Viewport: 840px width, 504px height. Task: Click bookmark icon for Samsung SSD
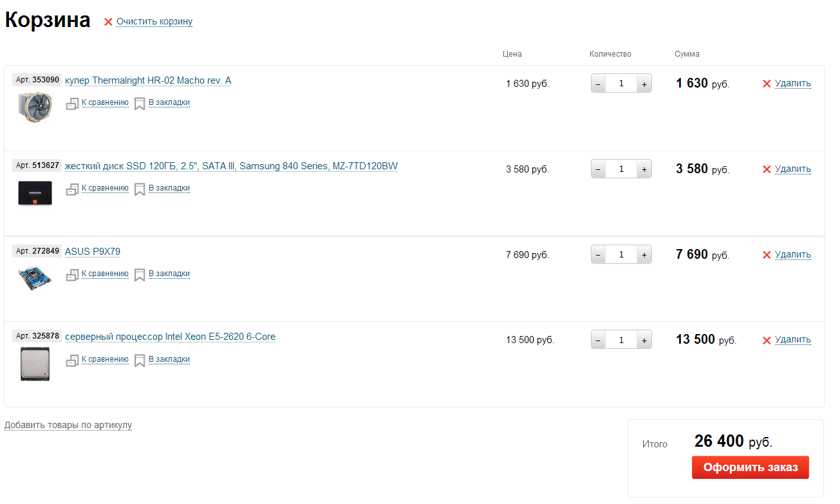point(140,189)
